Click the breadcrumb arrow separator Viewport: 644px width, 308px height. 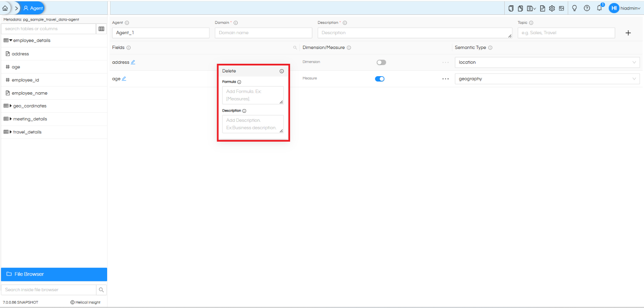(x=16, y=8)
